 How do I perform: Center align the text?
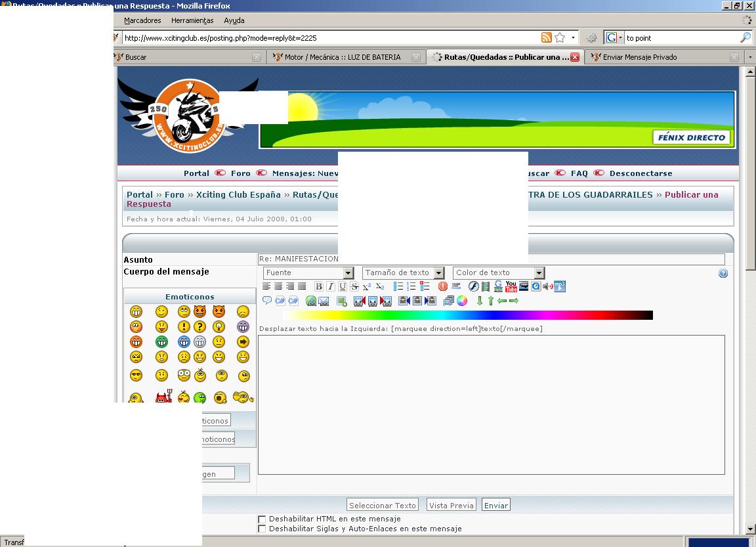pos(278,286)
